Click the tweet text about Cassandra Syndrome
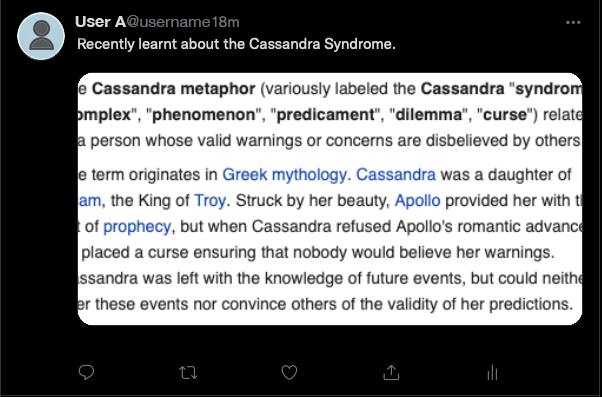Screen dimensions: 602x397 (x=236, y=44)
